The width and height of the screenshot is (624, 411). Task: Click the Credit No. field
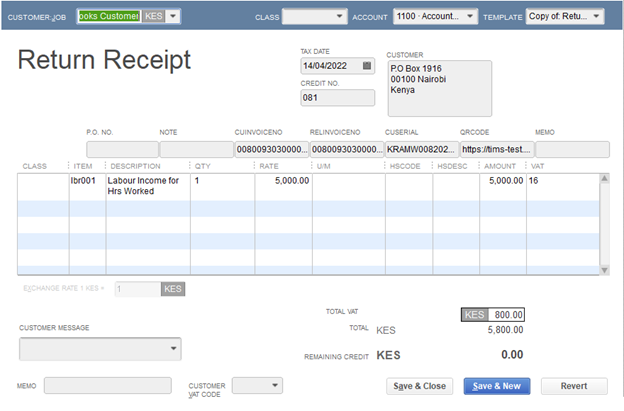pyautogui.click(x=336, y=99)
